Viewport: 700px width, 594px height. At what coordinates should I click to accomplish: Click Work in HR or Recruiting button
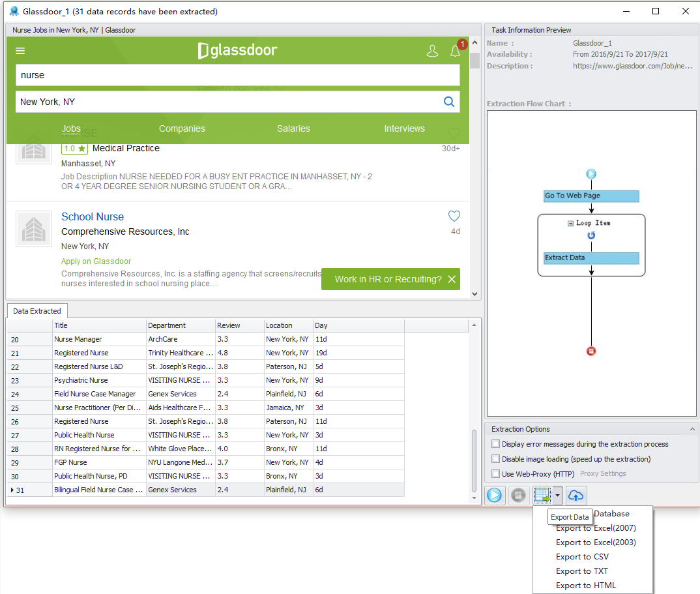click(388, 279)
